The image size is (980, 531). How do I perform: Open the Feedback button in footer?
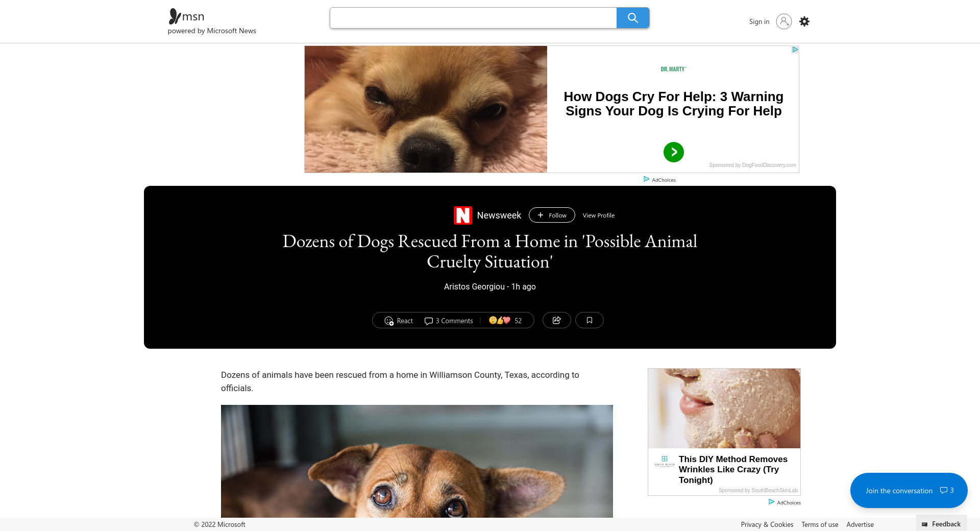[x=942, y=524]
